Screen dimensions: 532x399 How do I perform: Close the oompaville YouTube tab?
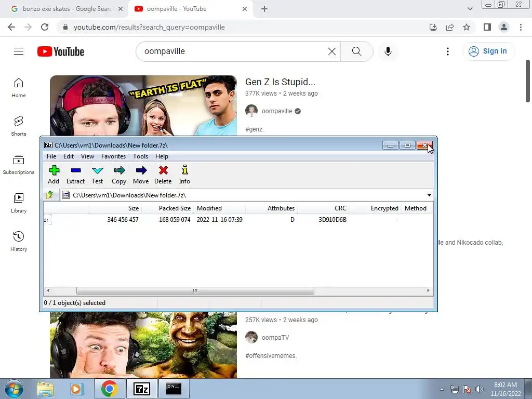pyautogui.click(x=245, y=9)
